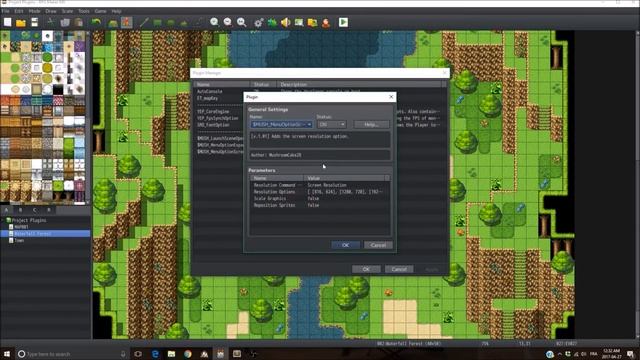Viewport: 640px width, 360px height.
Task: Open the File menu
Action: (5, 11)
